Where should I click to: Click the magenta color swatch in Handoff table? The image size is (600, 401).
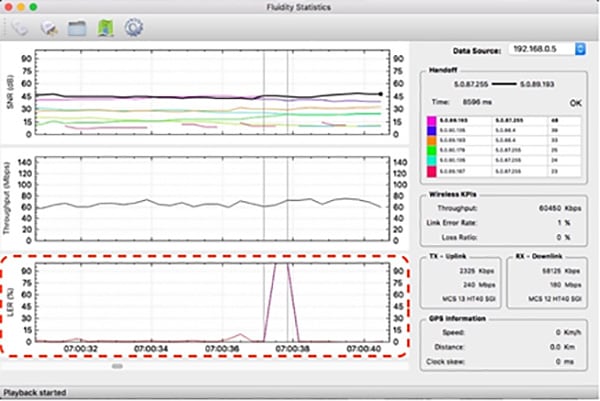(x=432, y=121)
